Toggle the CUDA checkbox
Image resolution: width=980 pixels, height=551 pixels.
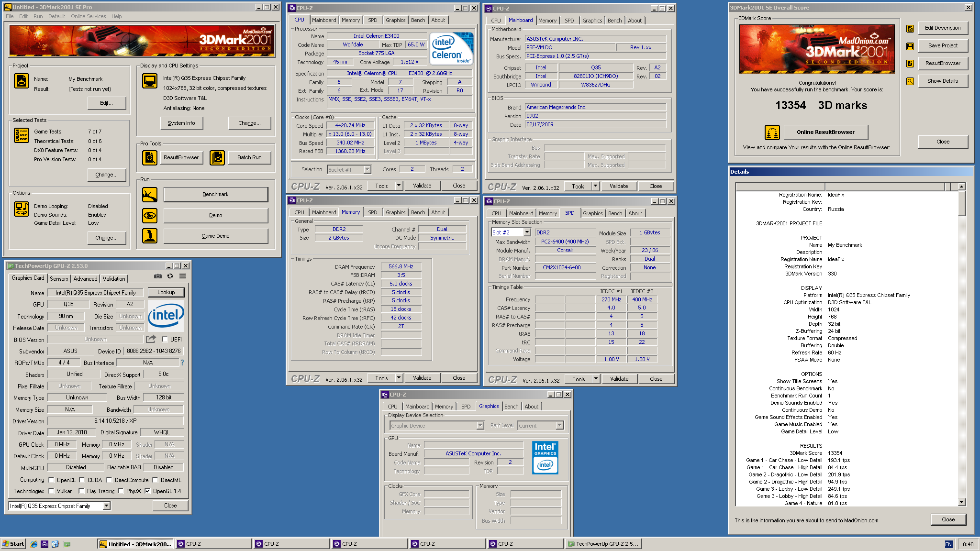[82, 480]
